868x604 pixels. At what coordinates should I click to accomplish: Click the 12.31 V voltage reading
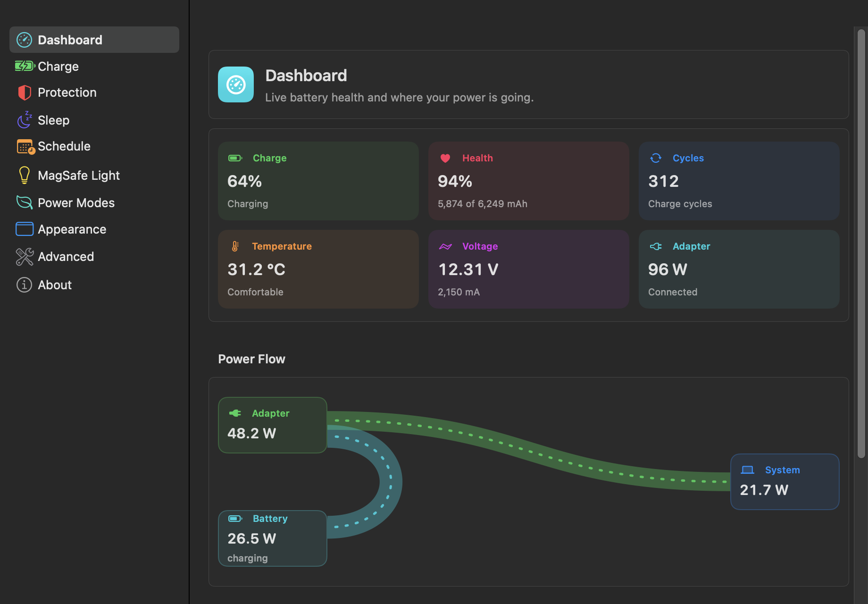click(x=468, y=269)
